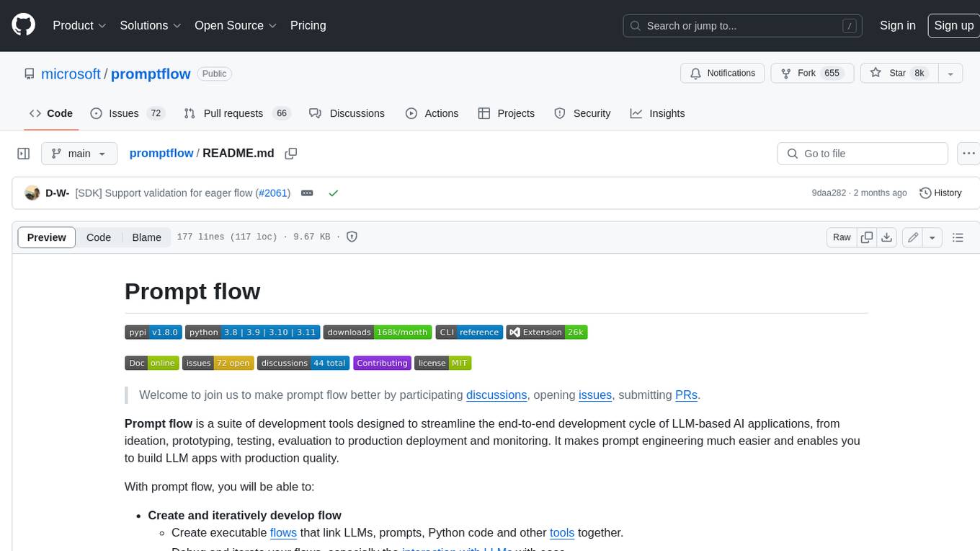This screenshot has width=980, height=551.
Task: Open the README outline list icon
Action: pyautogui.click(x=958, y=237)
